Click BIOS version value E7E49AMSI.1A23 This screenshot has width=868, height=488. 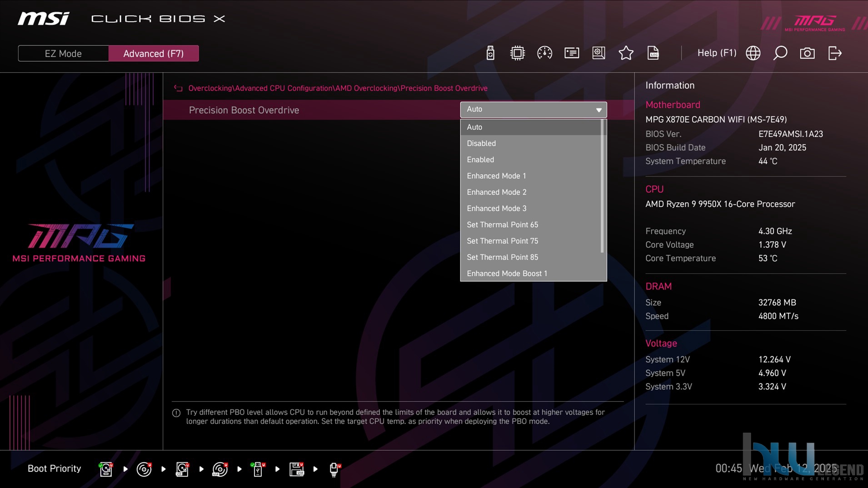[790, 134]
